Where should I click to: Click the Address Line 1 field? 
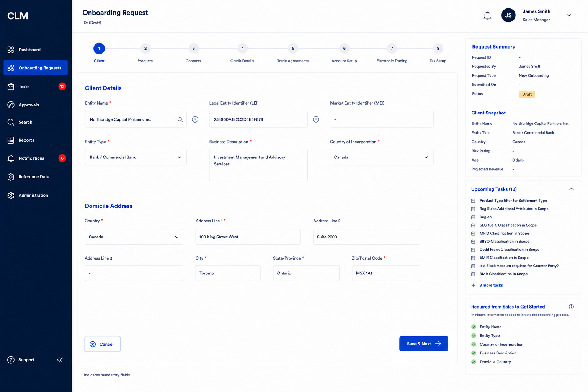(248, 237)
